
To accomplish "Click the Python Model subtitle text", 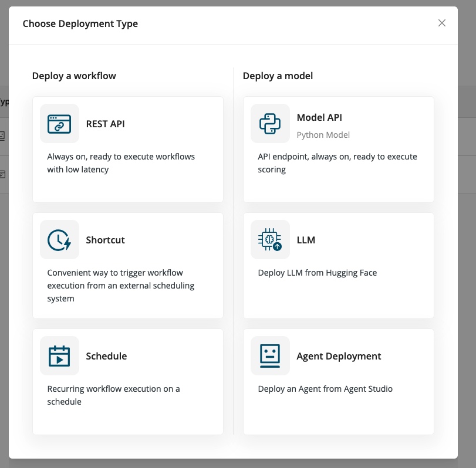I will pyautogui.click(x=323, y=134).
